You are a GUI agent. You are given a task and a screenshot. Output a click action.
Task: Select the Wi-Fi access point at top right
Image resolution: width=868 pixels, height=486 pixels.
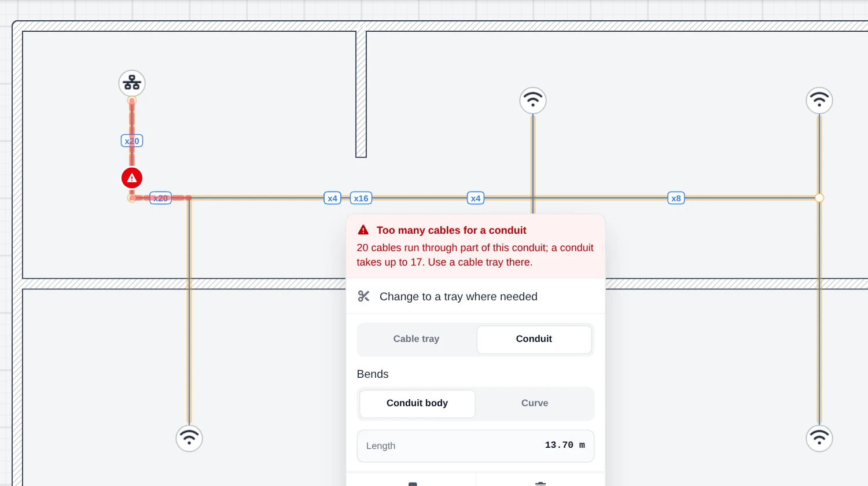(x=819, y=101)
